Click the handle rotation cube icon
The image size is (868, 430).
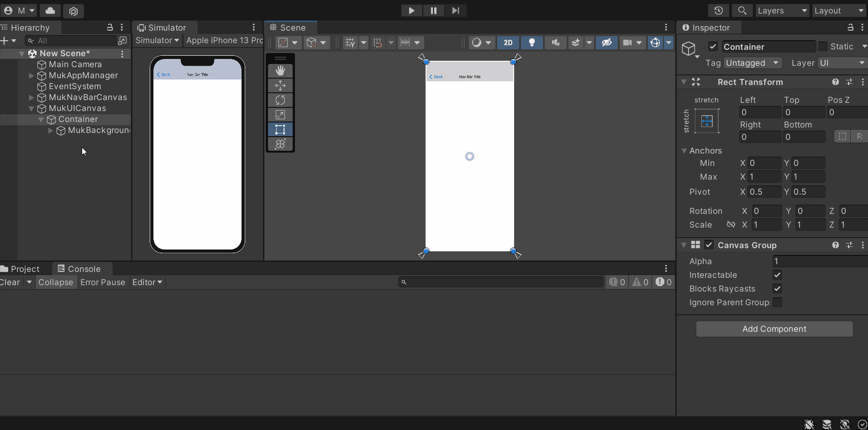311,42
